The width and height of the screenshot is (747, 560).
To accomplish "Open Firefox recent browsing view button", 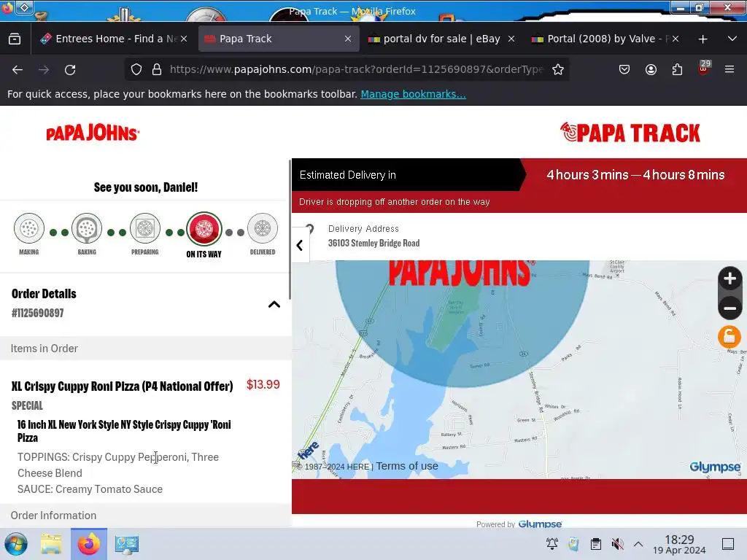I will tap(15, 39).
